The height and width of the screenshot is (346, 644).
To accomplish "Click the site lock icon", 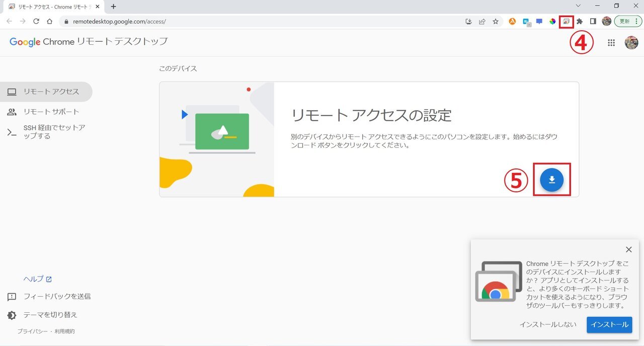I will [65, 22].
